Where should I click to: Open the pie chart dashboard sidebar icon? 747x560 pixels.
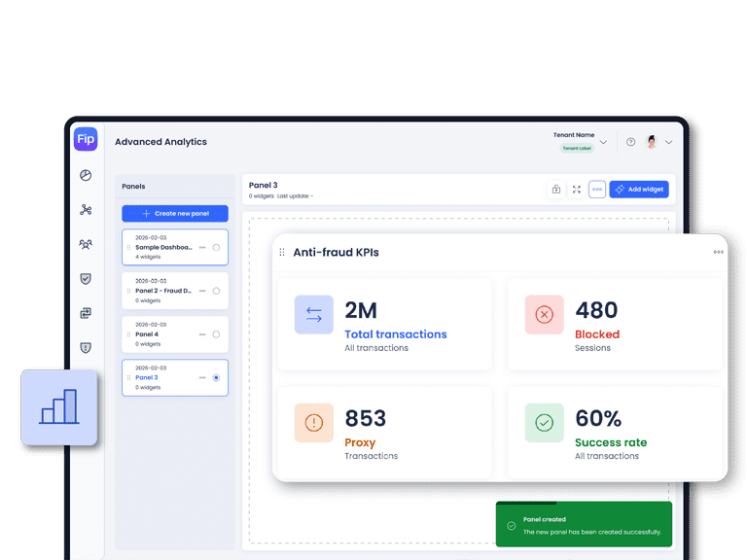(86, 175)
